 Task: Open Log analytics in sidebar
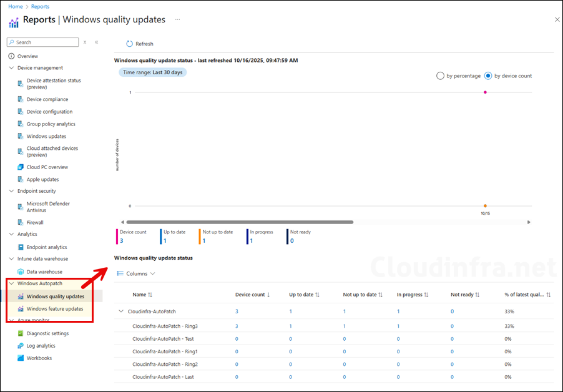(x=41, y=346)
